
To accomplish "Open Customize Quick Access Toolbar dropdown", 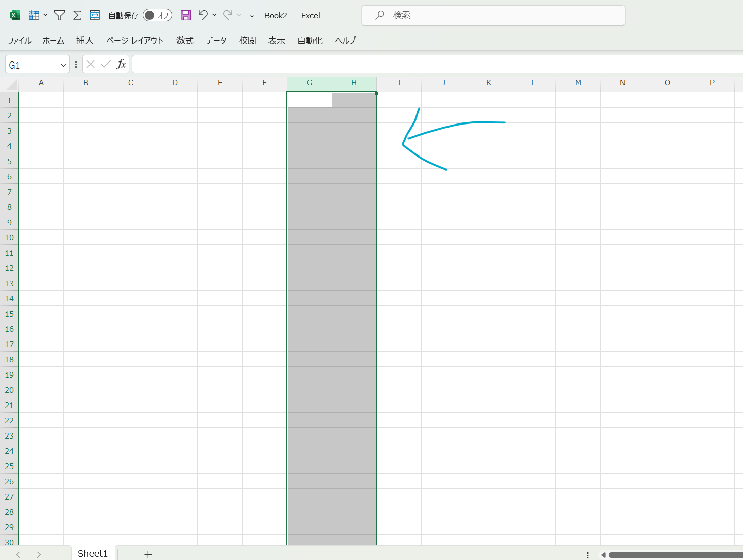I will (x=252, y=16).
